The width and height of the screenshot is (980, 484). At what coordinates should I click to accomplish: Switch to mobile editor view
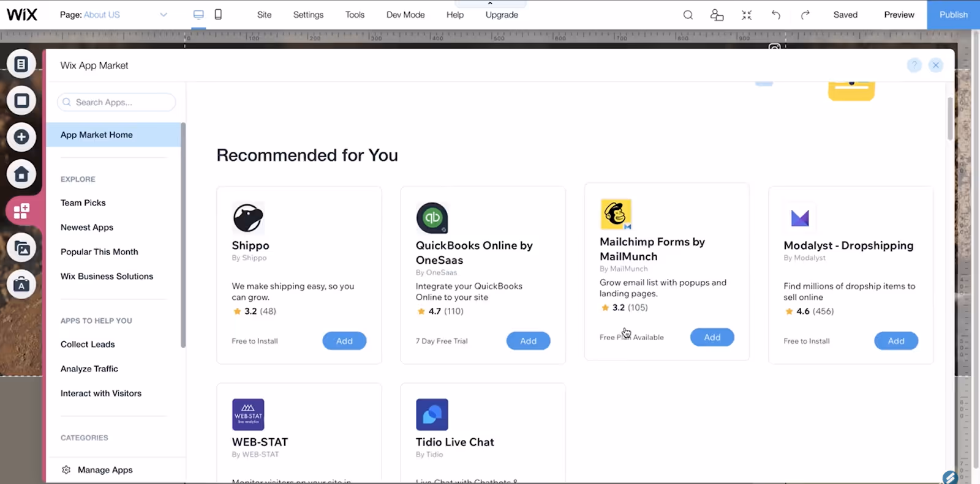pyautogui.click(x=218, y=15)
